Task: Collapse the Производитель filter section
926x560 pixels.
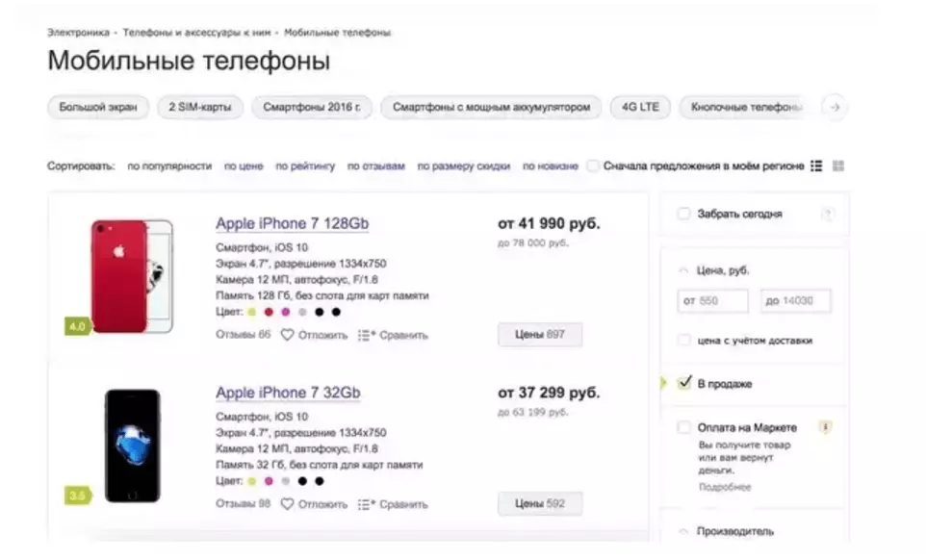Action: point(683,531)
